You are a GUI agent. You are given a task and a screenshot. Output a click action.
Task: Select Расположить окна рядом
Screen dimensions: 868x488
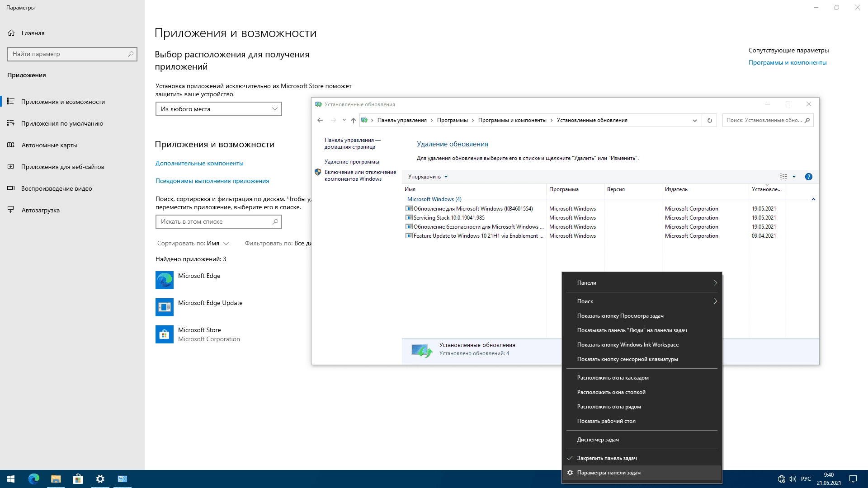[x=642, y=407]
